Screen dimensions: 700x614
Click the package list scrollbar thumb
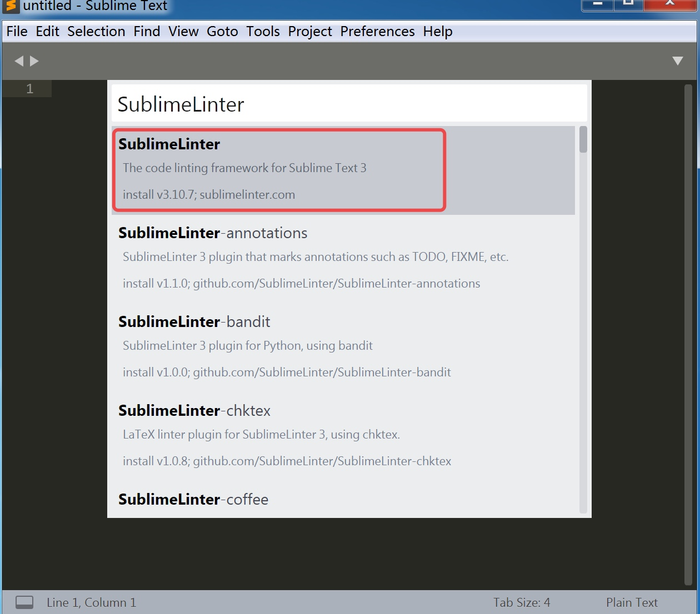pyautogui.click(x=583, y=139)
